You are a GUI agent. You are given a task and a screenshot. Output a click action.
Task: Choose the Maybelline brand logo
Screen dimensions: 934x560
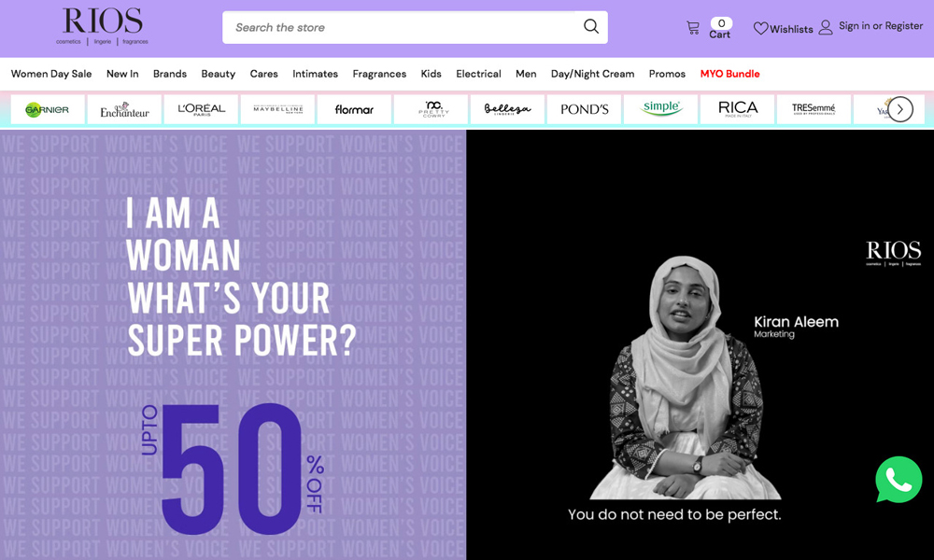(278, 109)
